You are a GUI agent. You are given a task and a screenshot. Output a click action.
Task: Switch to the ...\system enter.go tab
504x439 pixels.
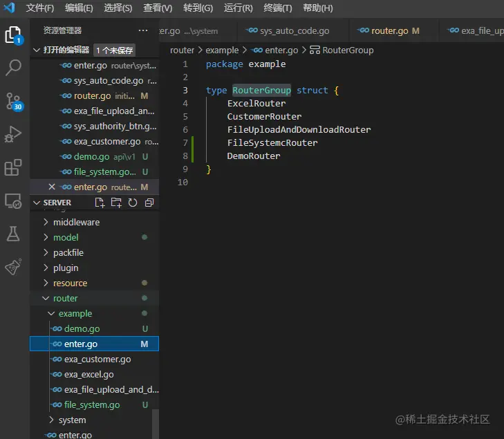(x=198, y=31)
